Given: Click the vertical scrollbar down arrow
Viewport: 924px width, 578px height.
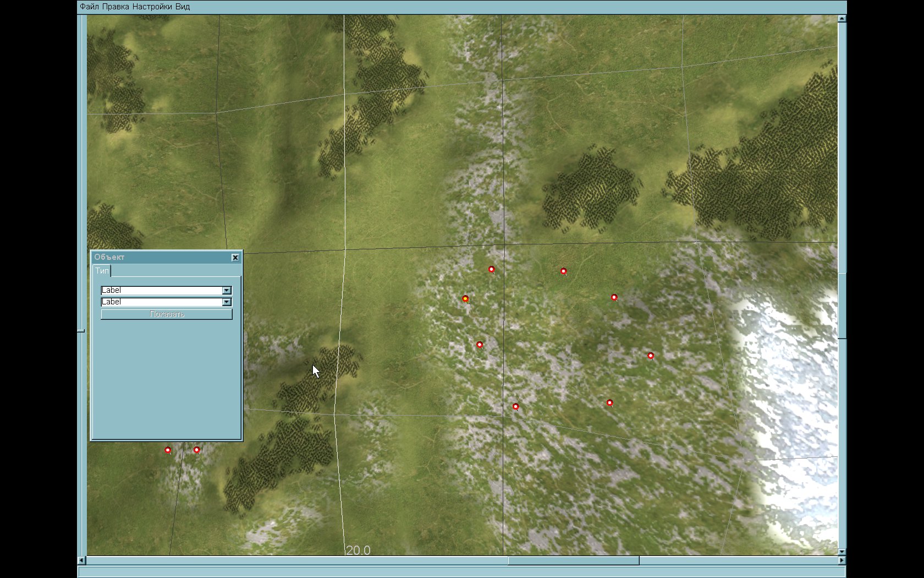Looking at the screenshot, I should (x=842, y=552).
